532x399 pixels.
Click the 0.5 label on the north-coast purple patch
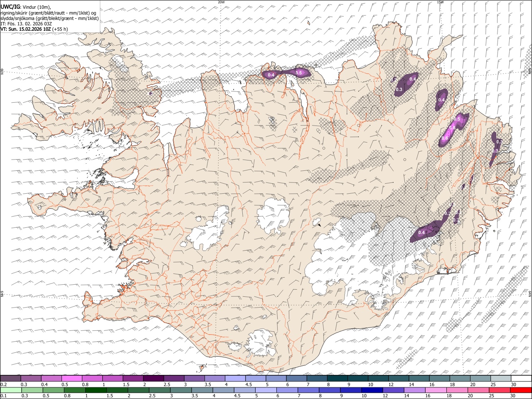pos(298,73)
